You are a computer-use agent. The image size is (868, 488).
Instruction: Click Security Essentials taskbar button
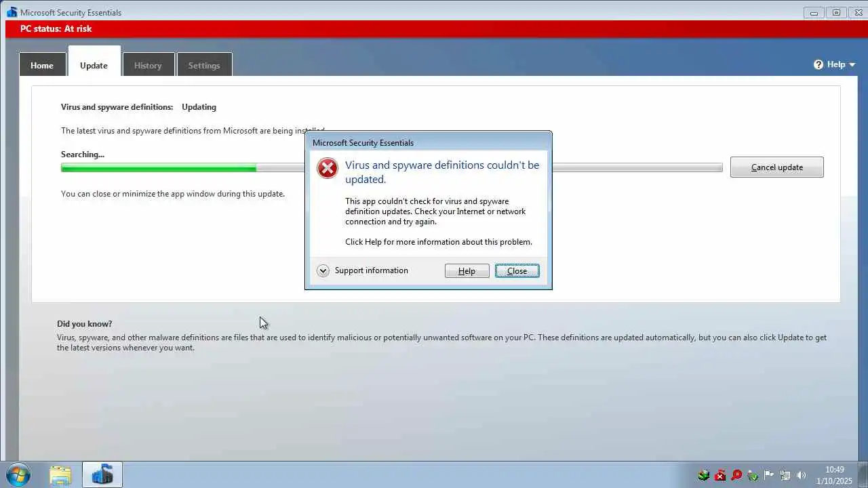(x=102, y=474)
